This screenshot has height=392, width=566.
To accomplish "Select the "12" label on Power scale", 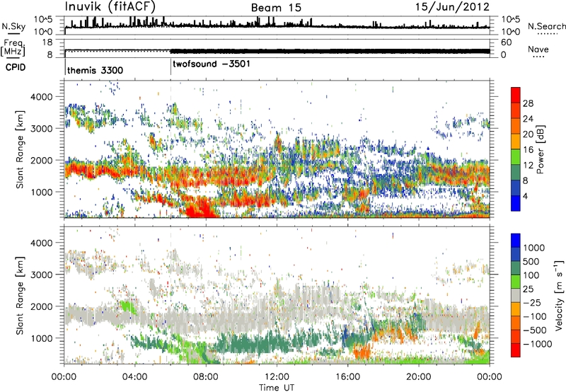I will [x=528, y=166].
